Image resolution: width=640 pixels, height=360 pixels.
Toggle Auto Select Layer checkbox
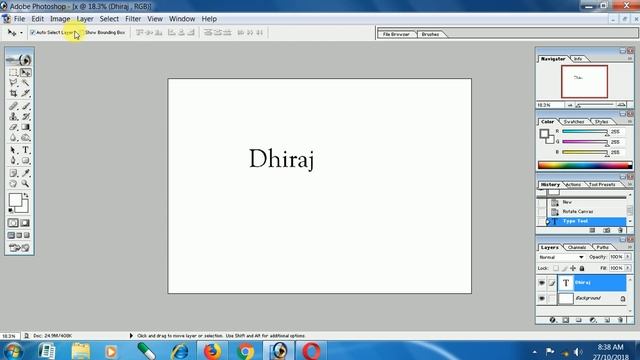pos(33,32)
